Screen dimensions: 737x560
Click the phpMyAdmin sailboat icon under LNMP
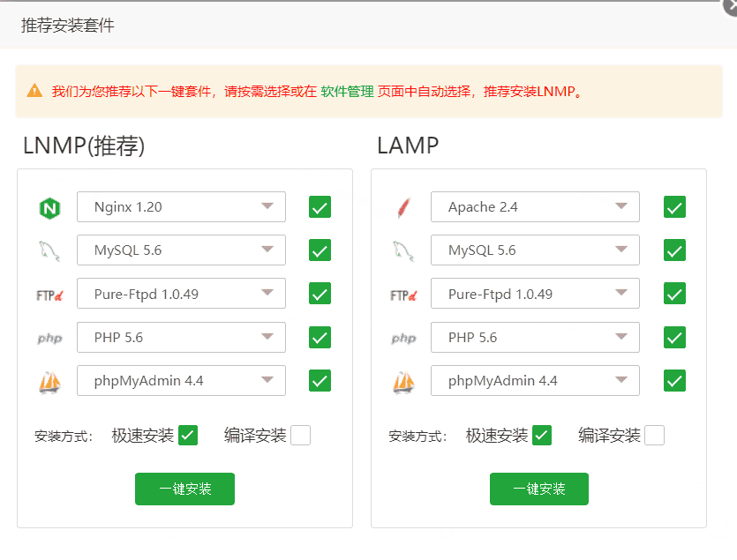click(x=49, y=380)
